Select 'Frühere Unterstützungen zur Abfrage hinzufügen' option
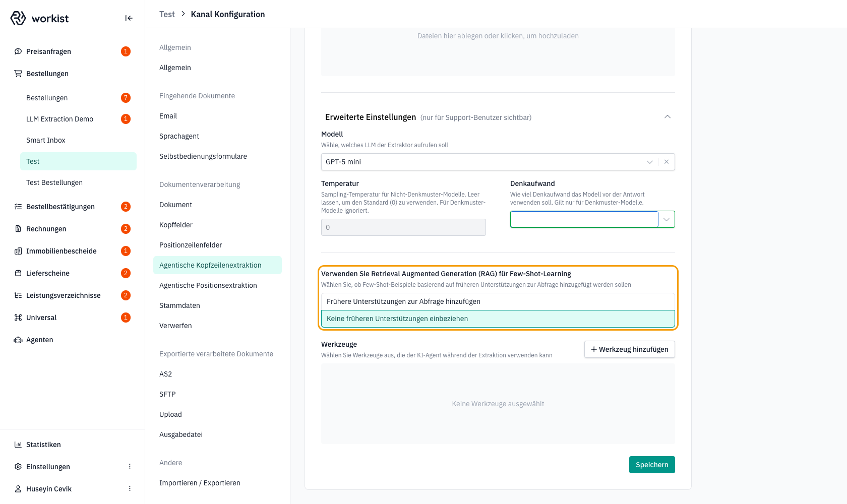Image resolution: width=847 pixels, height=504 pixels. click(x=498, y=301)
